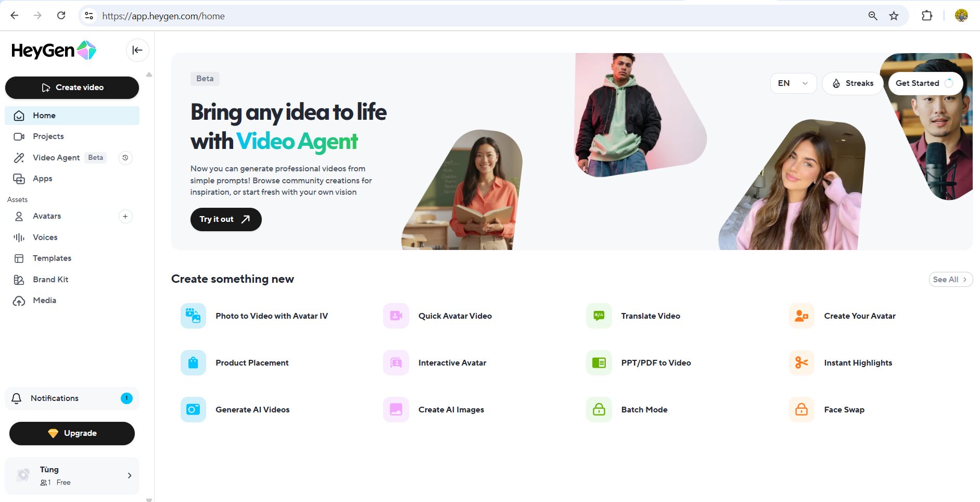The height and width of the screenshot is (502, 980).
Task: Reload the page
Action: point(61,16)
